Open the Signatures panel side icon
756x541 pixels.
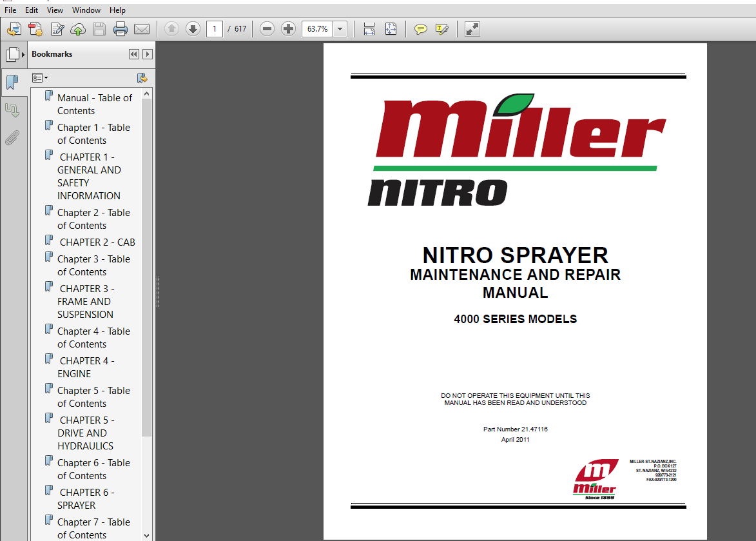(x=12, y=110)
